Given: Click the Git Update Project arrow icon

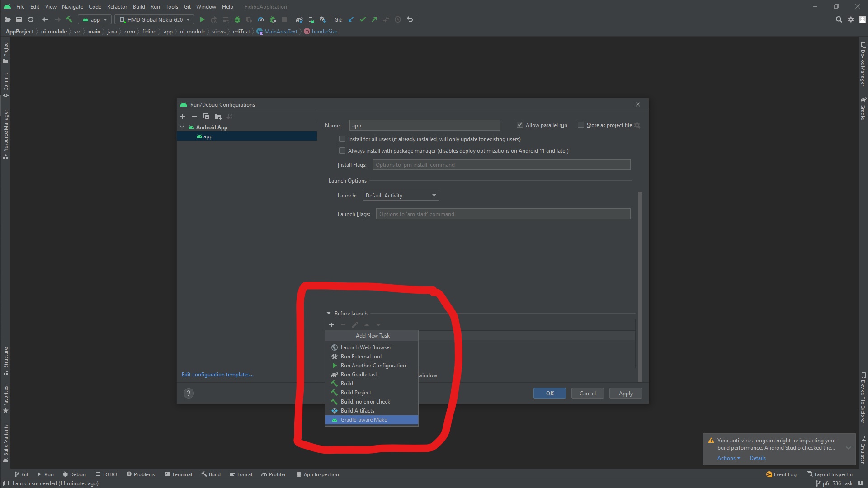Looking at the screenshot, I should coord(351,19).
